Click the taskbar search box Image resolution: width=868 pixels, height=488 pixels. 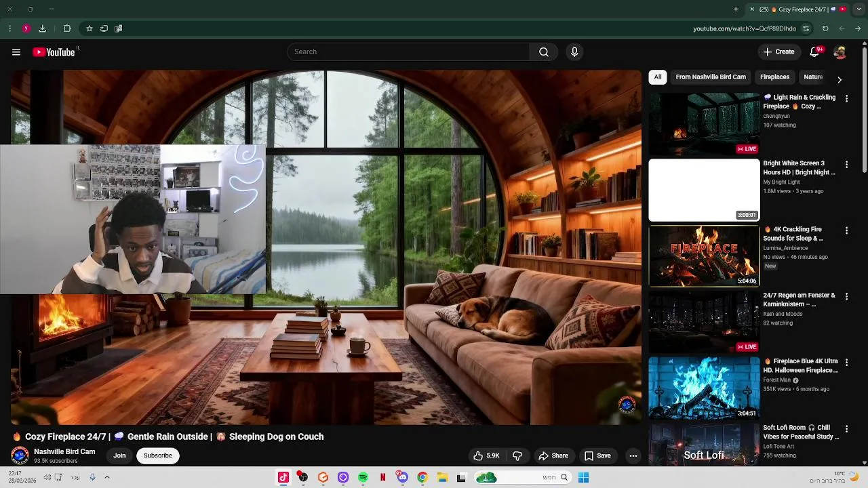click(x=521, y=478)
